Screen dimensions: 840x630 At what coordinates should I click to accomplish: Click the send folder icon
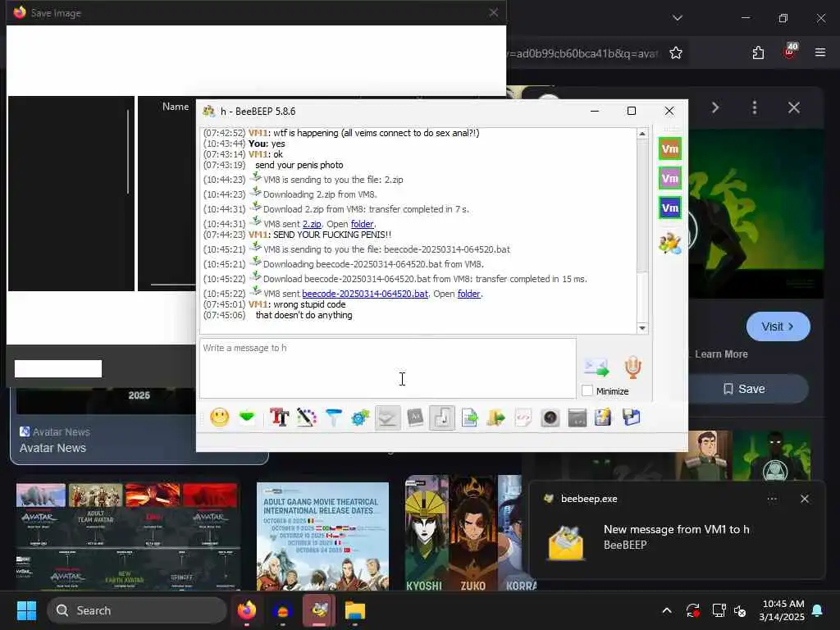(x=496, y=418)
